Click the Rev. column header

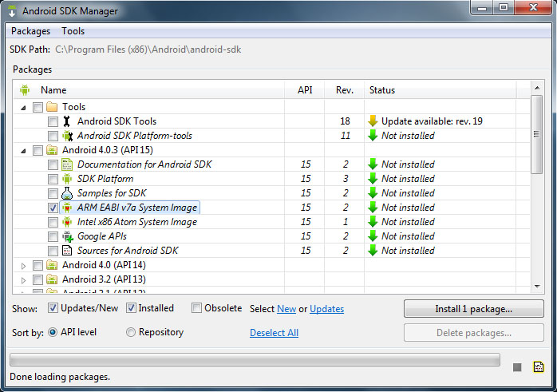pyautogui.click(x=345, y=90)
